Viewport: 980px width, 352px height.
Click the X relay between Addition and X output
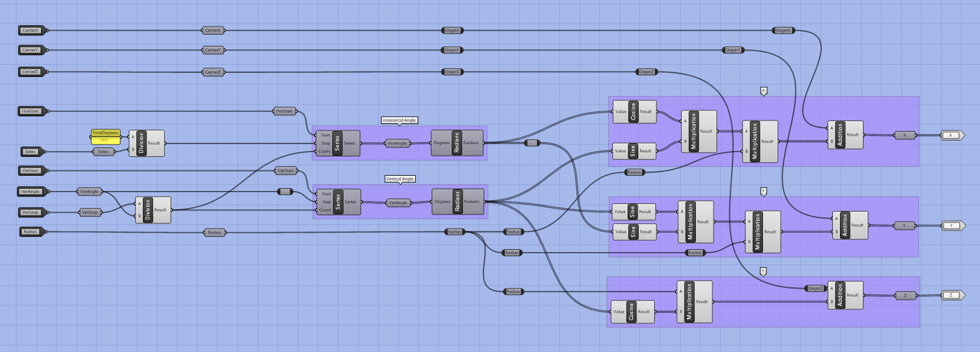click(905, 135)
